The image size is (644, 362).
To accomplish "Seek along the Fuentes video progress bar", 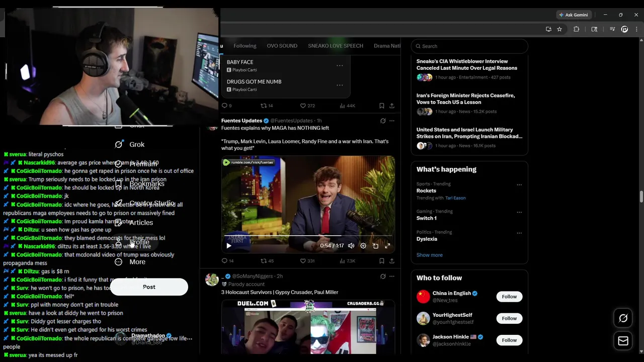I will pos(308,235).
